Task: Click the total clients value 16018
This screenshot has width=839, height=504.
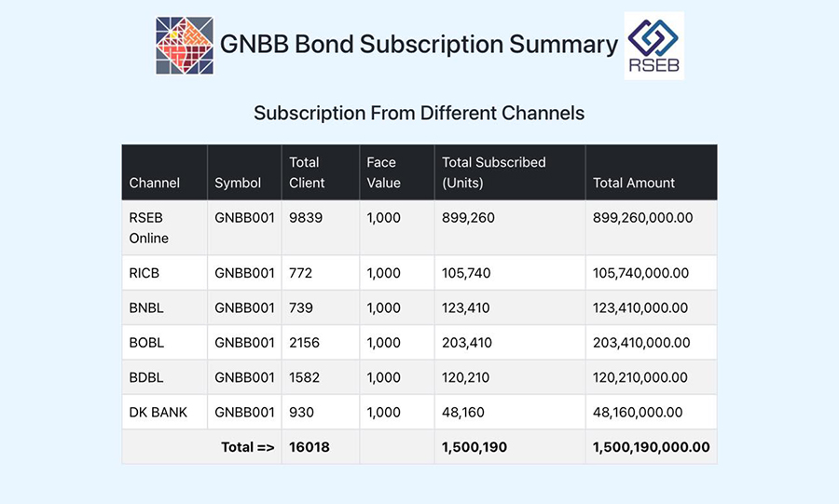Action: pos(309,447)
